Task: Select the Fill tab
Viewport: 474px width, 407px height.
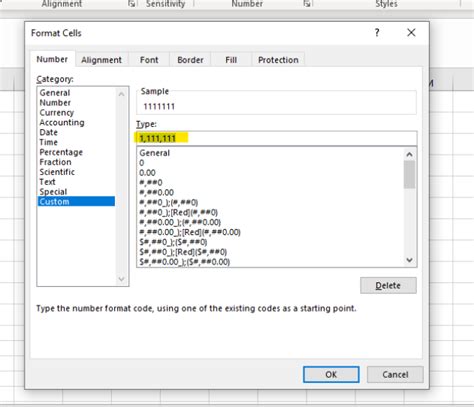Action: pos(231,60)
